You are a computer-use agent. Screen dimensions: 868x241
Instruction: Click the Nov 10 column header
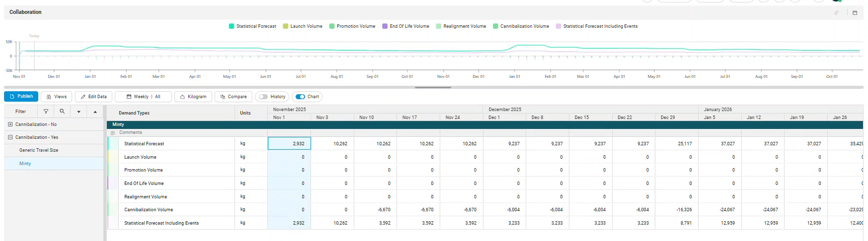point(375,118)
